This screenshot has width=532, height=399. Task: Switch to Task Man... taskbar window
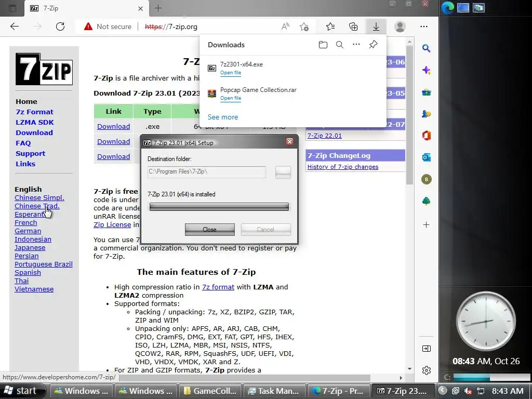pyautogui.click(x=274, y=391)
